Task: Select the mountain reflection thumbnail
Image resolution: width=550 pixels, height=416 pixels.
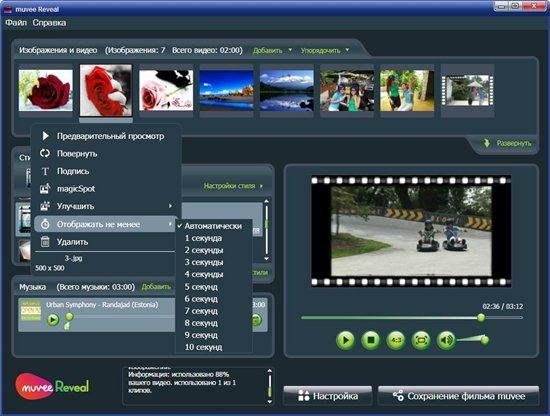Action: (287, 90)
